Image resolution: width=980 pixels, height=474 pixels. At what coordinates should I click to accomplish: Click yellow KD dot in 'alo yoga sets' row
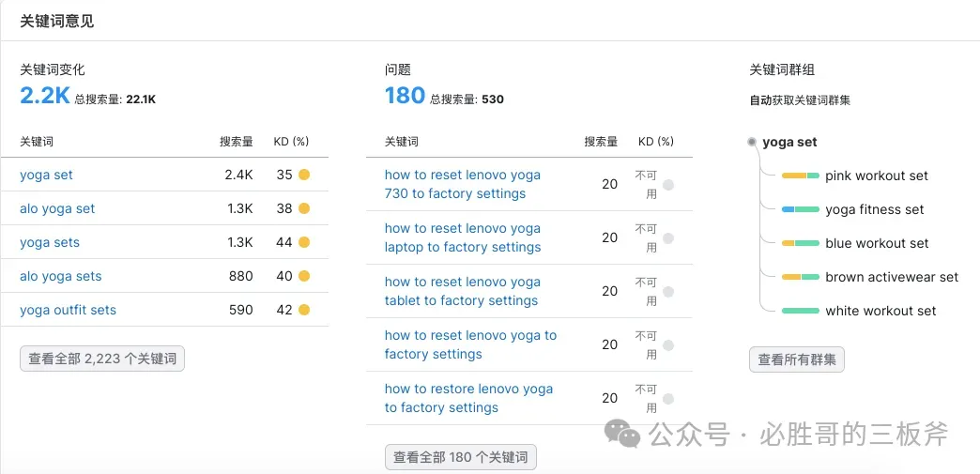tap(304, 276)
